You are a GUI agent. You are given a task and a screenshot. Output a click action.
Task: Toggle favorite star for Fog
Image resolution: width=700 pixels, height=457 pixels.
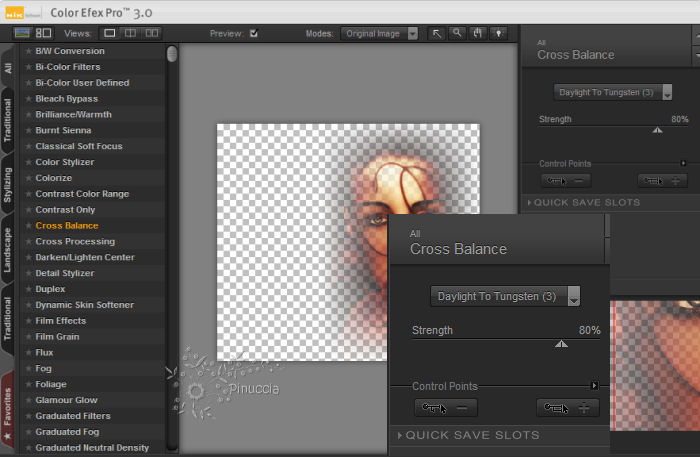click(x=29, y=369)
